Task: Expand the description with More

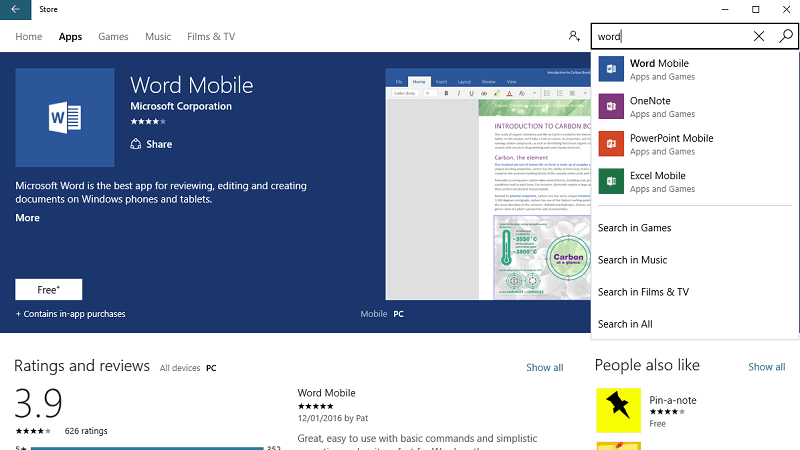Action: point(28,218)
